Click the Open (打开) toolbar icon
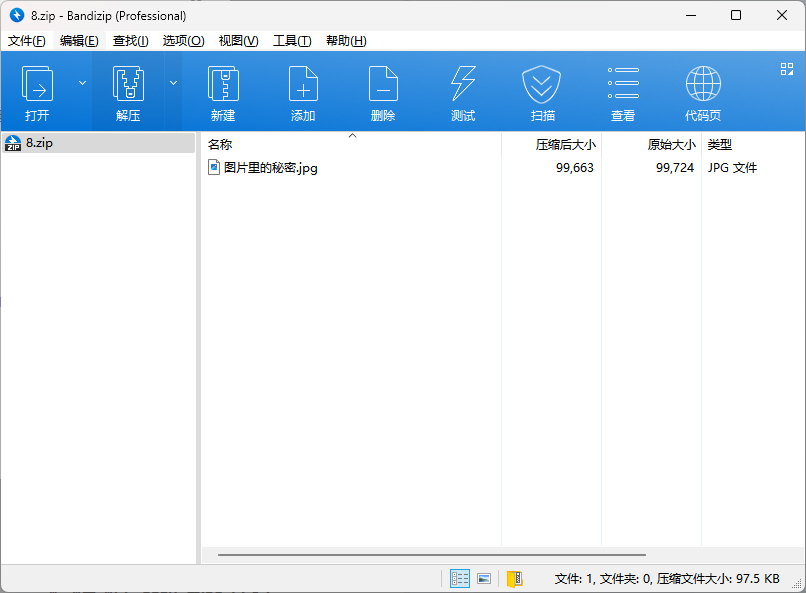Screen dimensions: 806x593 (x=37, y=84)
